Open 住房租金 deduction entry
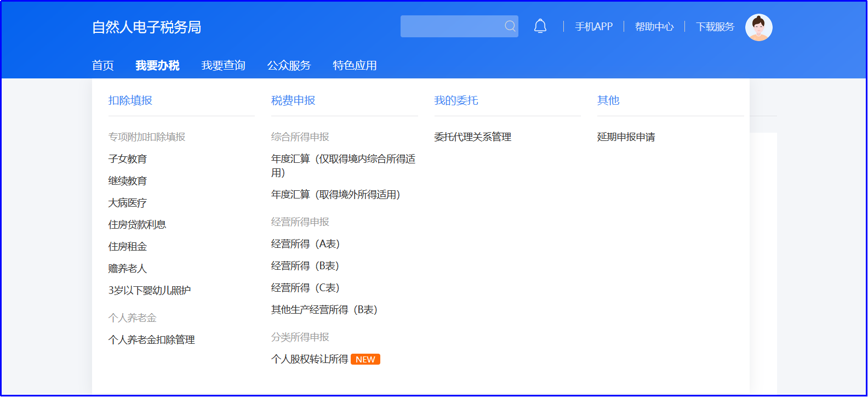Screen dimensions: 868x397 (128, 247)
